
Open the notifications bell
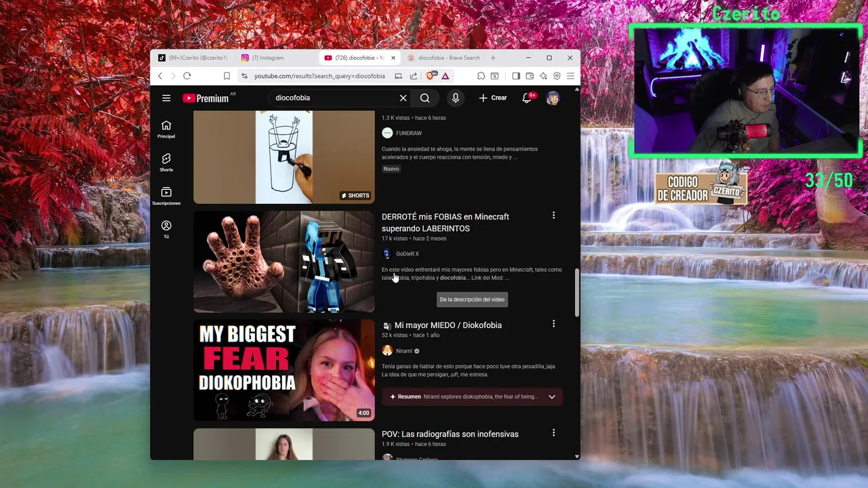[x=527, y=98]
